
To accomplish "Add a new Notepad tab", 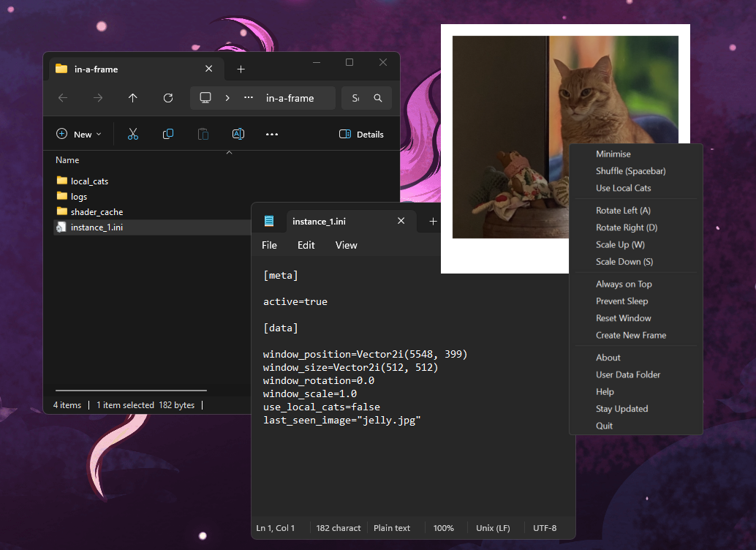I will [433, 221].
